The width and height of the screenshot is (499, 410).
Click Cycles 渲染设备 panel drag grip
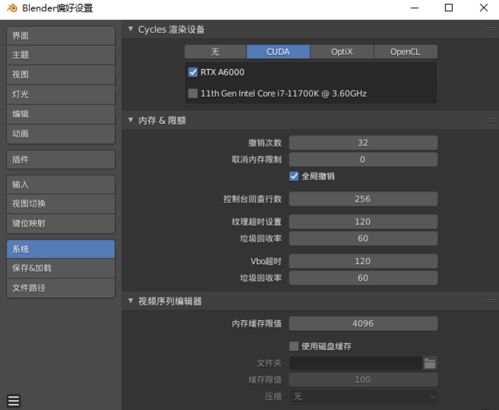tap(492, 29)
